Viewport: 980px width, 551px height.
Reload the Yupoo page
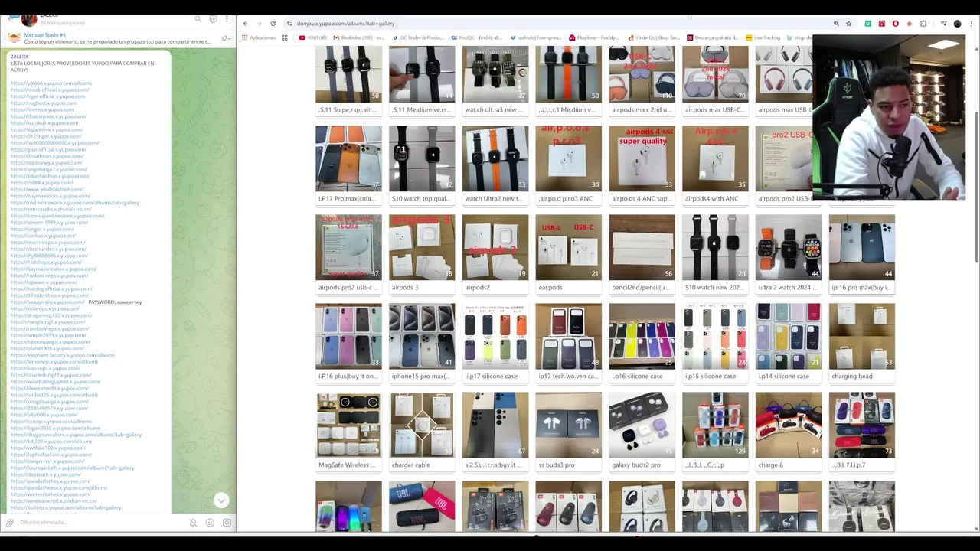273,24
